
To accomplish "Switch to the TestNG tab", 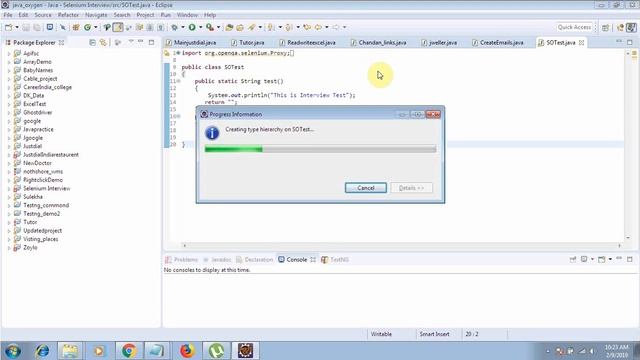I will 335,260.
